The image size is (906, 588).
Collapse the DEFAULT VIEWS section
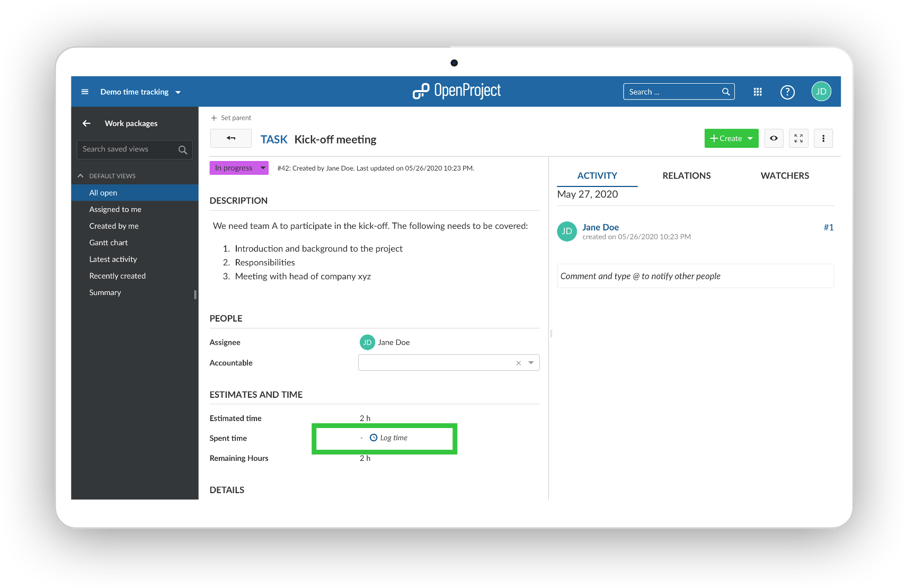[81, 175]
